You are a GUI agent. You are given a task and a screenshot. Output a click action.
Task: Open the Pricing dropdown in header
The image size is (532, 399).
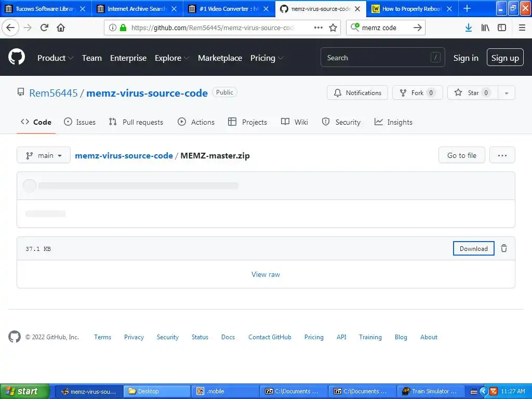pyautogui.click(x=267, y=58)
